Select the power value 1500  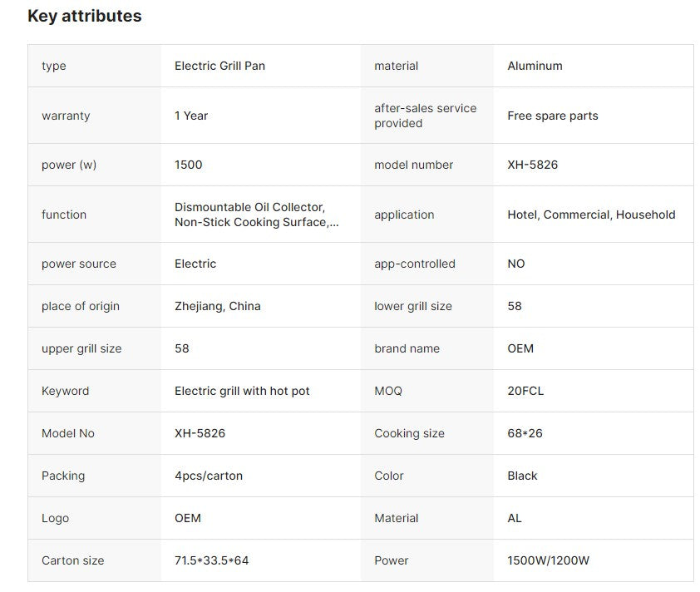pos(189,165)
